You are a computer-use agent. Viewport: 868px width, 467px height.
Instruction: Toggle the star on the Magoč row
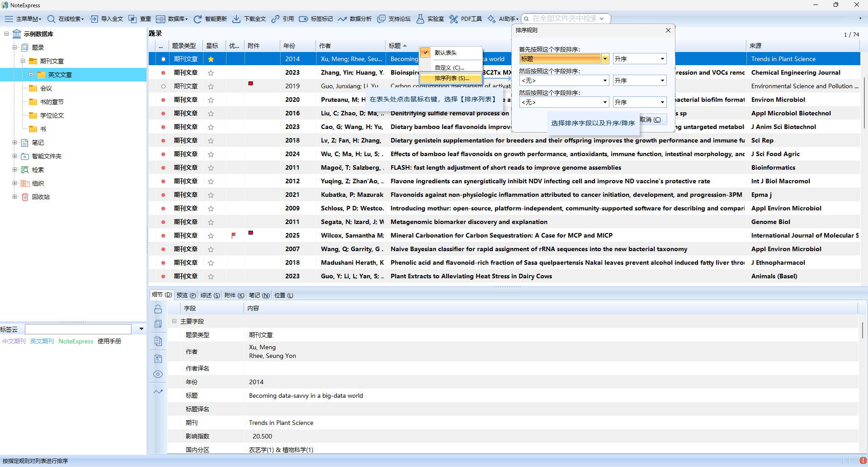point(211,167)
